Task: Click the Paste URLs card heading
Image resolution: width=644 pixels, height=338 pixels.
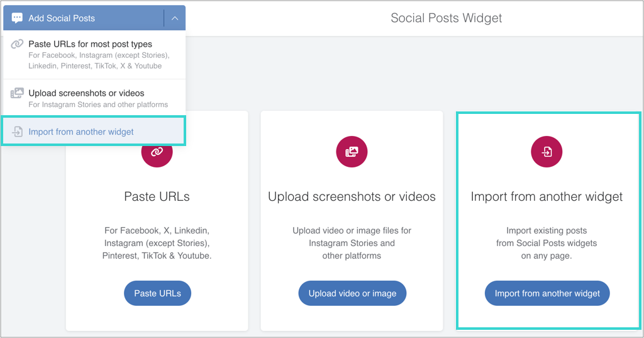Action: 157,196
